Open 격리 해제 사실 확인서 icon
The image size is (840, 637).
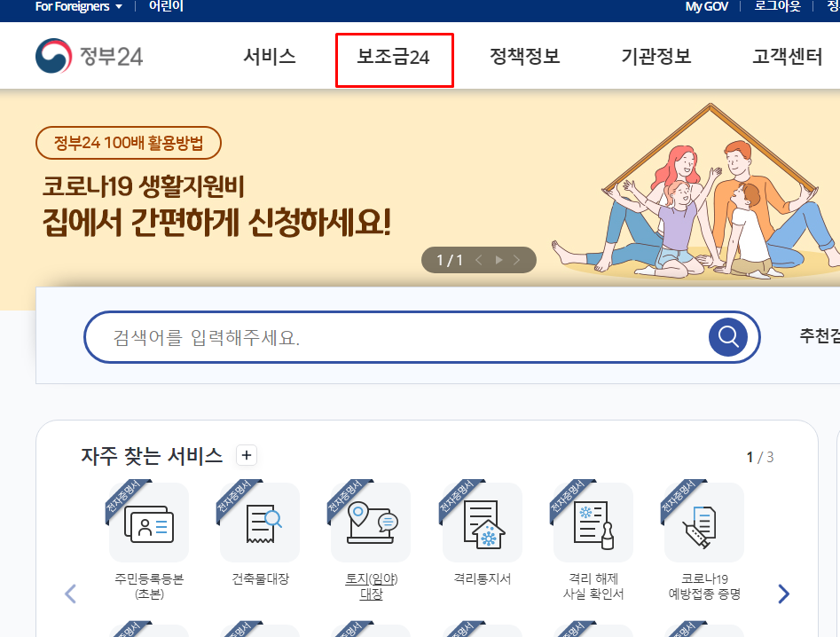pyautogui.click(x=593, y=522)
